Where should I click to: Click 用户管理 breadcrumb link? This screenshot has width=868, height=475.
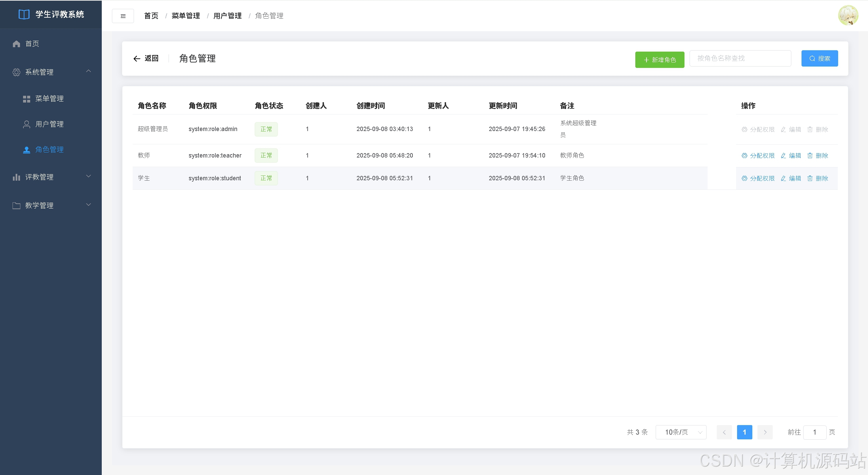(228, 16)
